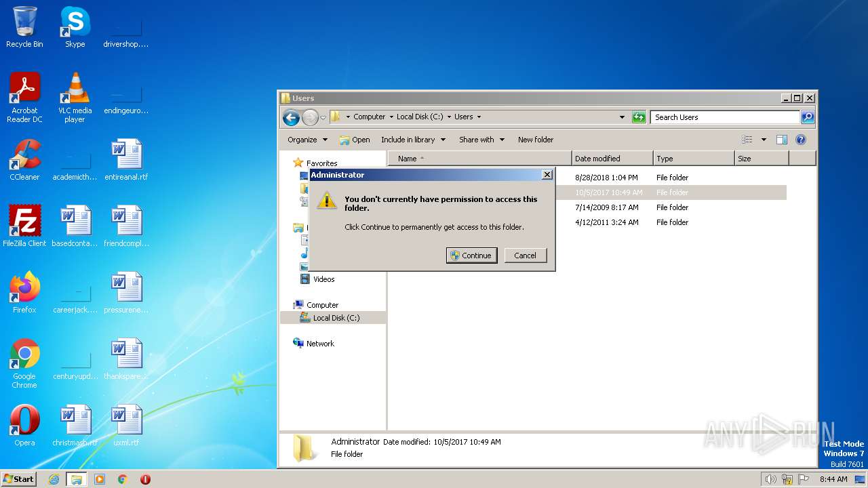Select uxml.rtf document on desktop

pos(126,426)
